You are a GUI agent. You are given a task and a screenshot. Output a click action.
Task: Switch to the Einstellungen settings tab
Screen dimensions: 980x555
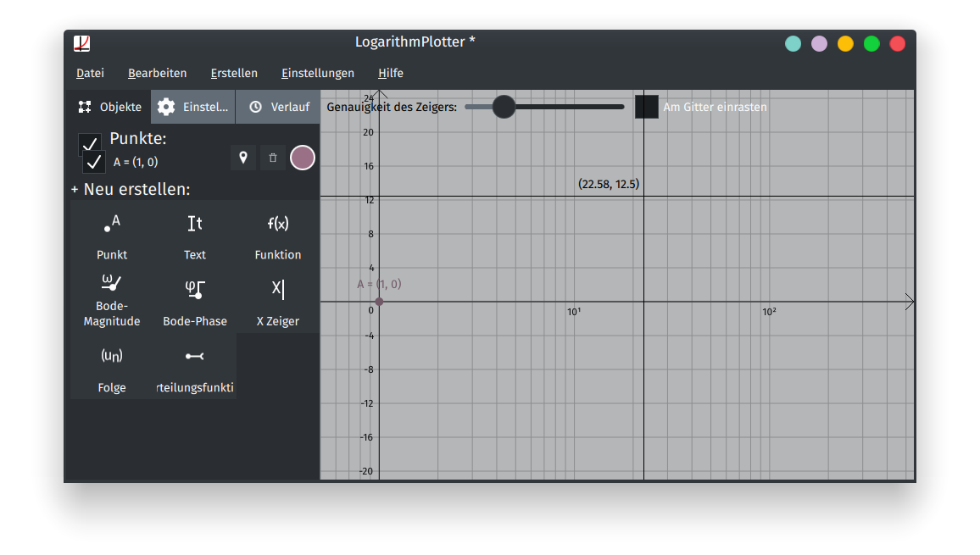coord(193,107)
